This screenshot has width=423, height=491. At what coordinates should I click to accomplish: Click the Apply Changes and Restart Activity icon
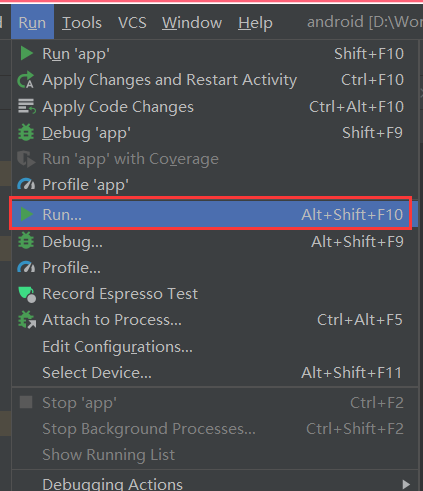tap(26, 80)
